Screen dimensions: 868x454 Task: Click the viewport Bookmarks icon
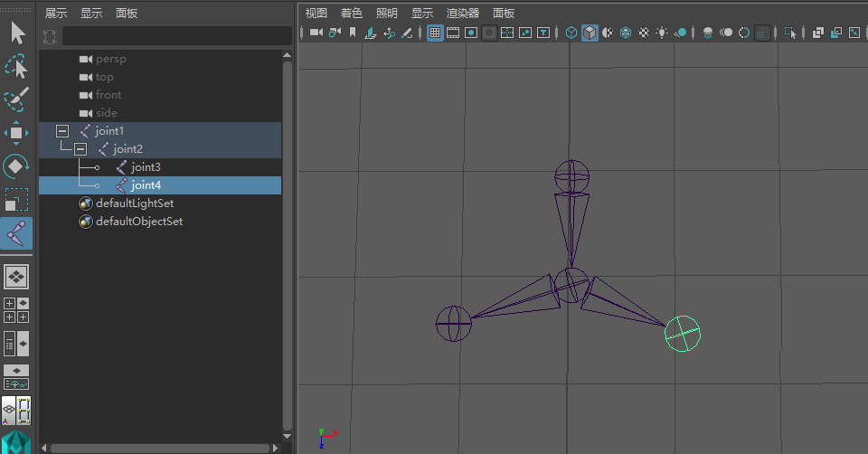[x=353, y=33]
